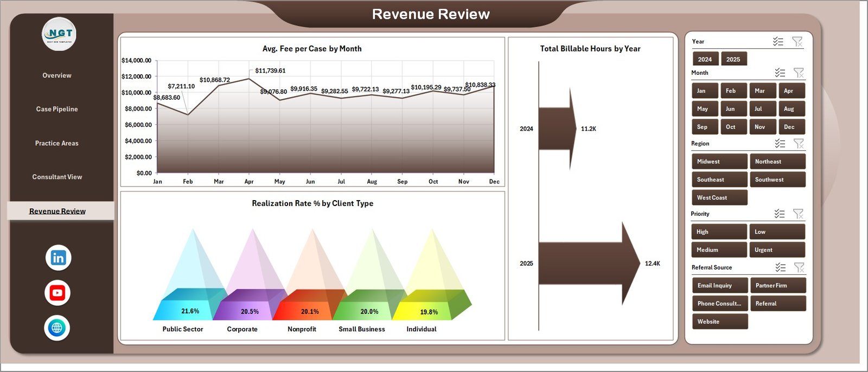This screenshot has width=868, height=372.
Task: Select the Nonprofit pyramid
Action: tap(310, 275)
